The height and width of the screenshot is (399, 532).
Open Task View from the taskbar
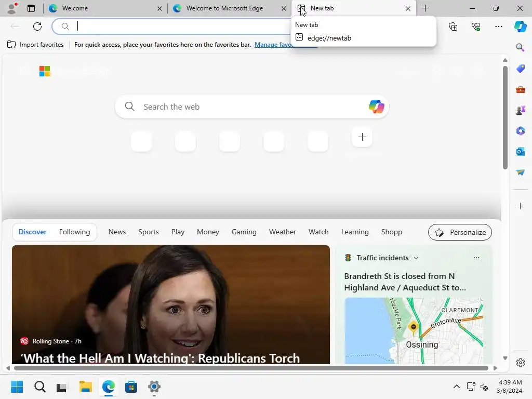(x=62, y=387)
